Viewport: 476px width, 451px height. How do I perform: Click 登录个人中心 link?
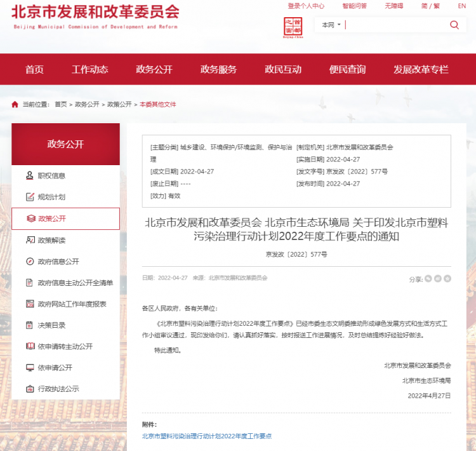(x=306, y=6)
